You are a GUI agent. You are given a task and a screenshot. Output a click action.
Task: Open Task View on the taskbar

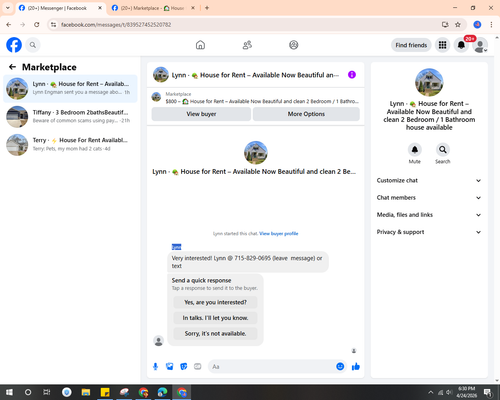pos(47,392)
